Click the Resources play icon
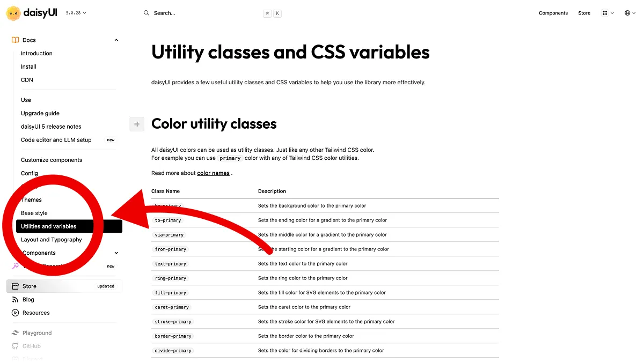The height and width of the screenshot is (362, 644). click(15, 313)
